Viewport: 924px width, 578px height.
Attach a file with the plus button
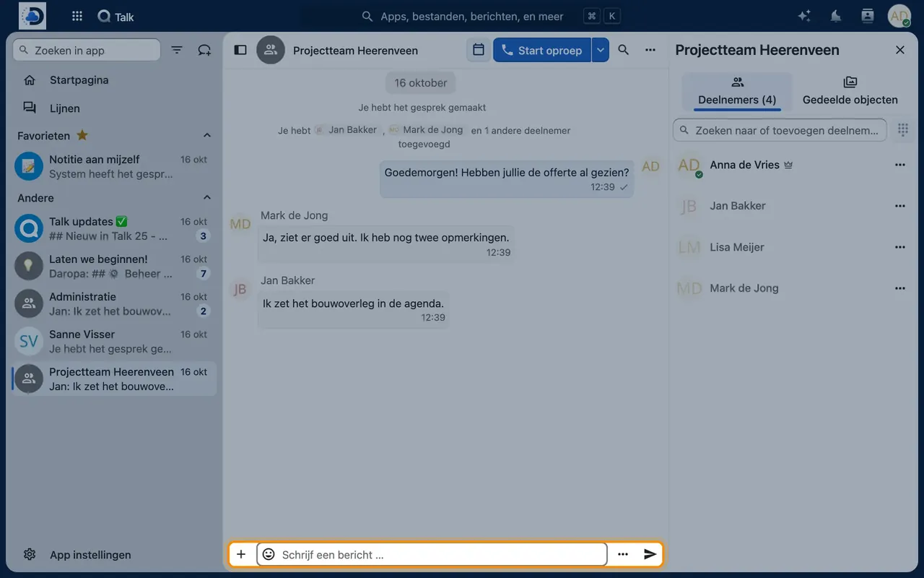click(x=241, y=554)
